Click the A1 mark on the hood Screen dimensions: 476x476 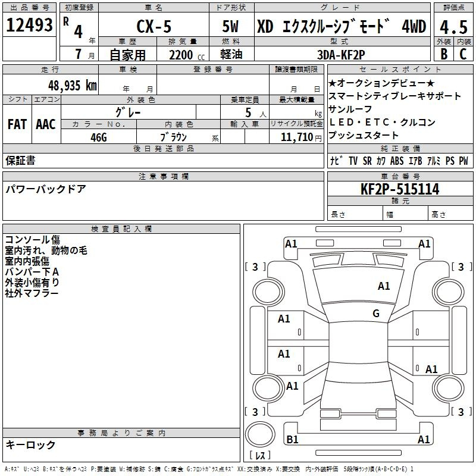pyautogui.click(x=384, y=286)
